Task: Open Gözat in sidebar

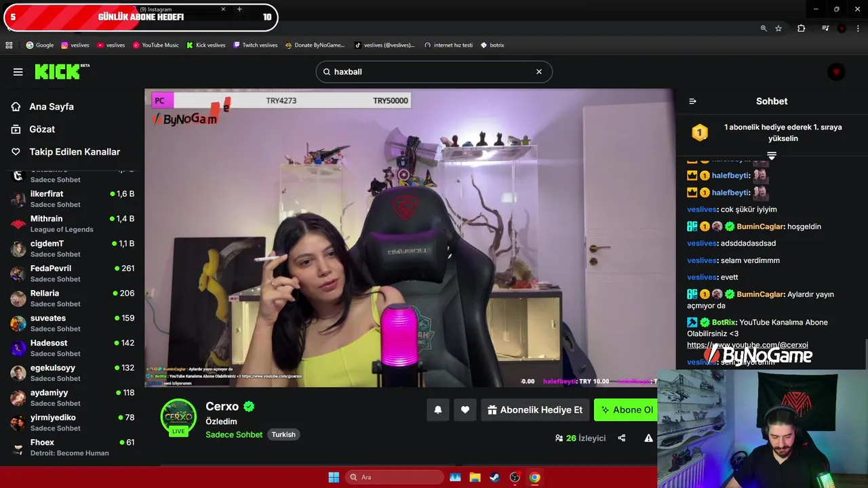Action: (41, 129)
